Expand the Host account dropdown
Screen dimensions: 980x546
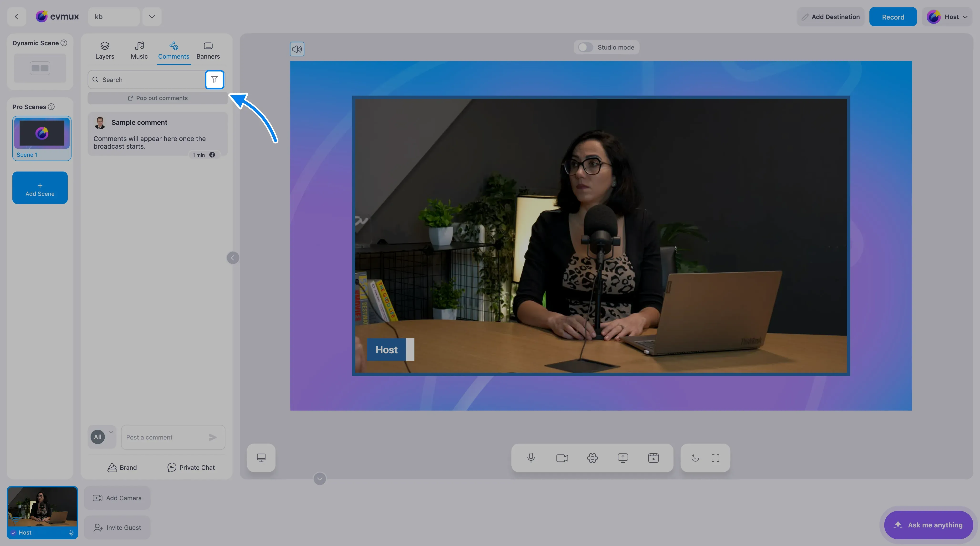coord(947,17)
